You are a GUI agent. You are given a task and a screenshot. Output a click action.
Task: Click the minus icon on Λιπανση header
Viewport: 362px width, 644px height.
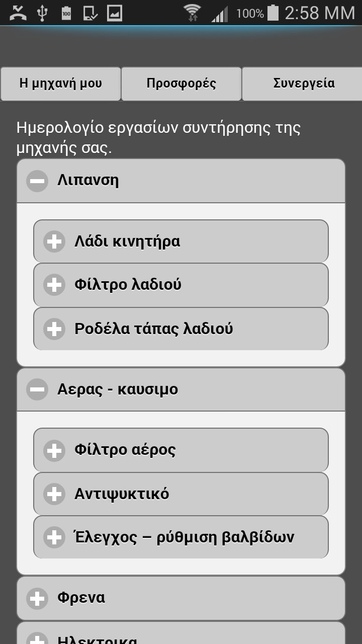pos(37,181)
